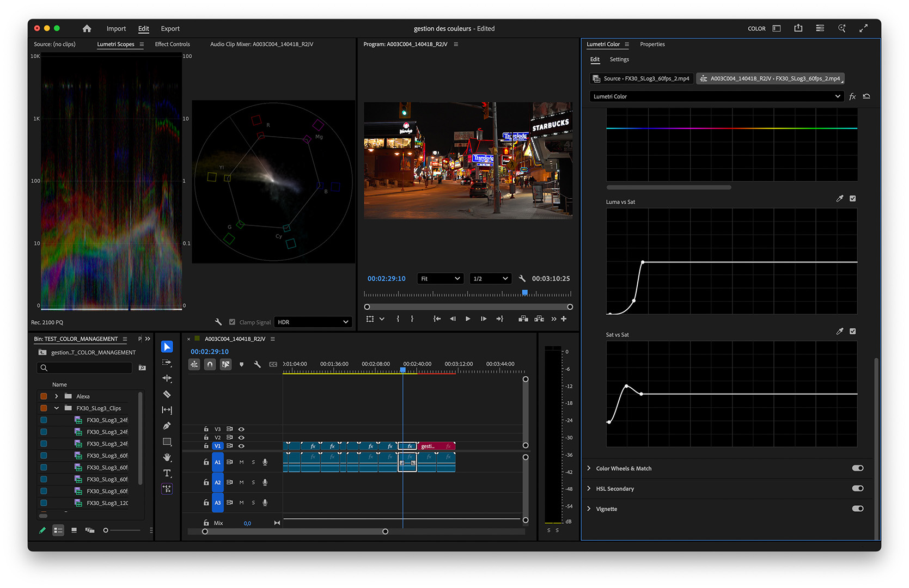The width and height of the screenshot is (909, 588).
Task: Select the Razor tool in the toolbar
Action: 167,394
